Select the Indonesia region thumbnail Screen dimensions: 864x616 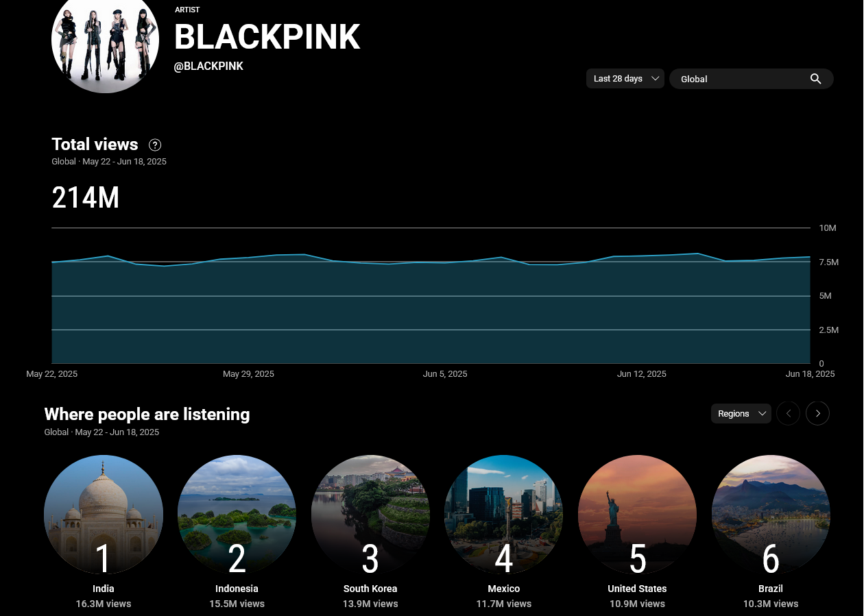click(x=237, y=515)
